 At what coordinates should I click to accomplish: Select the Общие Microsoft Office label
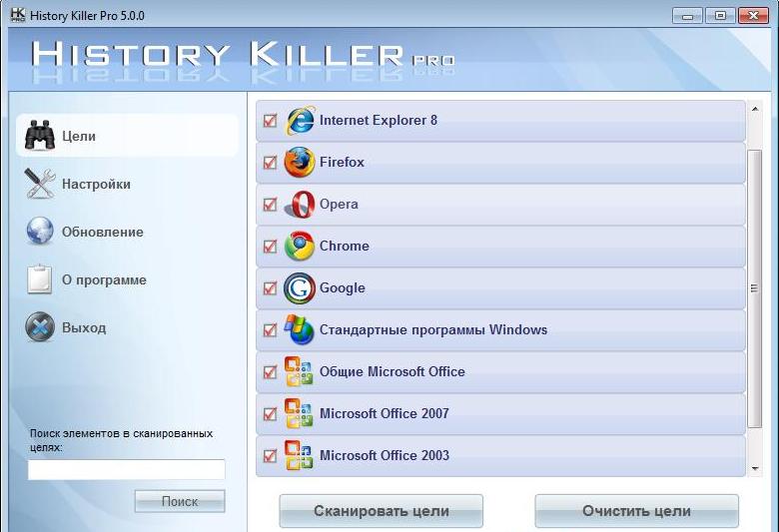pyautogui.click(x=391, y=371)
